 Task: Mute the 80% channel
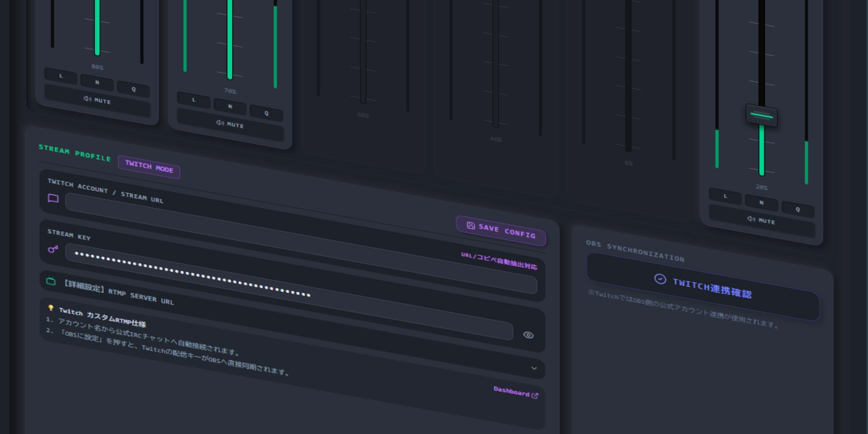click(x=97, y=101)
